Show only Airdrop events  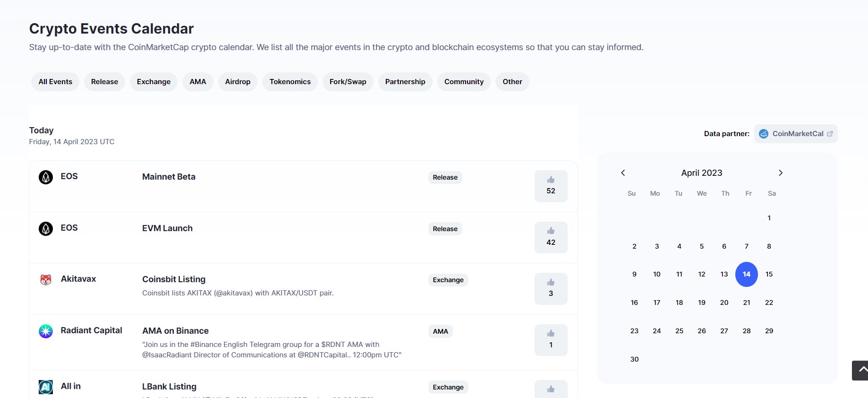pos(238,82)
